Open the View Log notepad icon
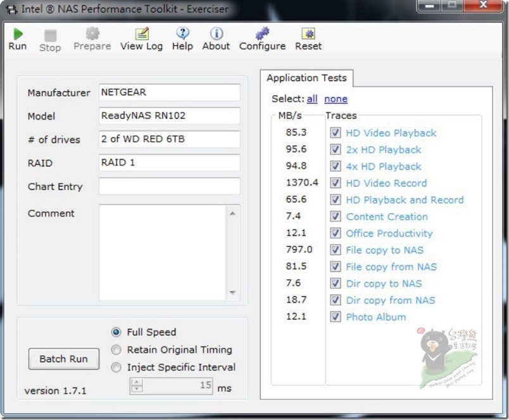509x420 pixels. coord(142,34)
